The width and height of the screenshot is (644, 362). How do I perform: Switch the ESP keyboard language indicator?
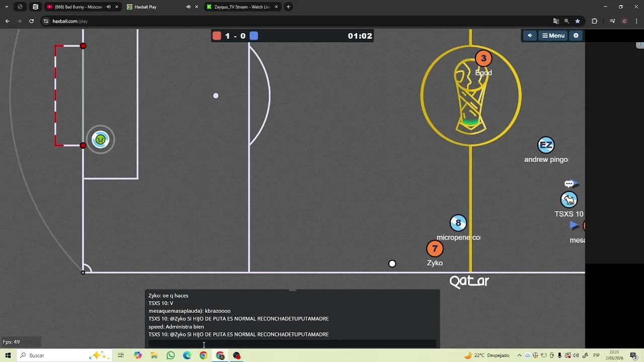tap(596, 355)
